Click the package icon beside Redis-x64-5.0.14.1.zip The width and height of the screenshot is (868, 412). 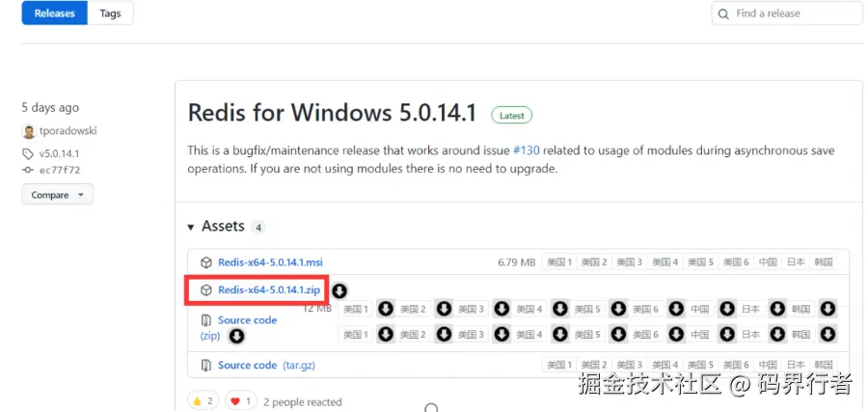point(206,290)
